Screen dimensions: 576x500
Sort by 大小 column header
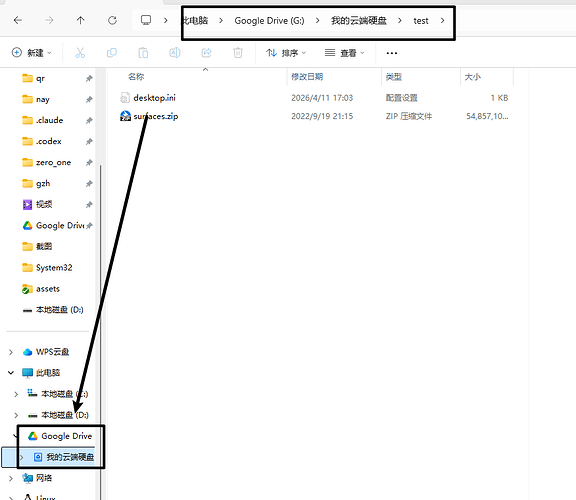[x=473, y=76]
